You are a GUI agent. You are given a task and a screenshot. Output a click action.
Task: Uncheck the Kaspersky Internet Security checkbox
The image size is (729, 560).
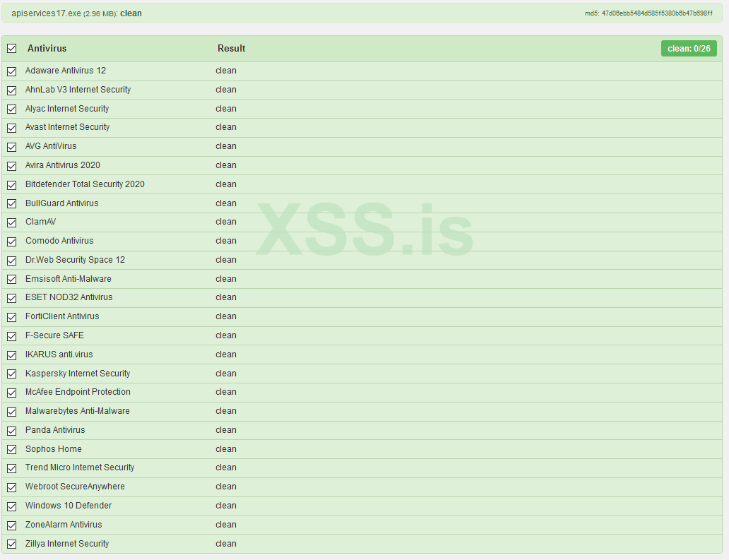[x=11, y=374]
